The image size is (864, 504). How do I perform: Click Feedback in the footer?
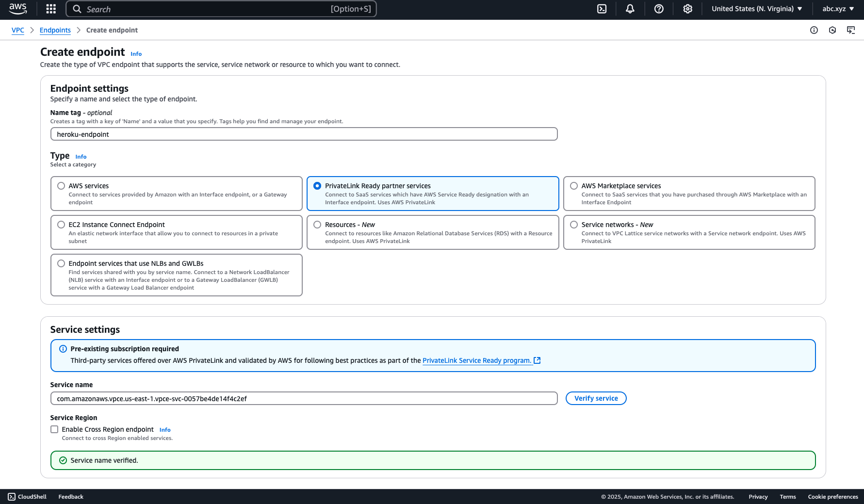point(71,497)
